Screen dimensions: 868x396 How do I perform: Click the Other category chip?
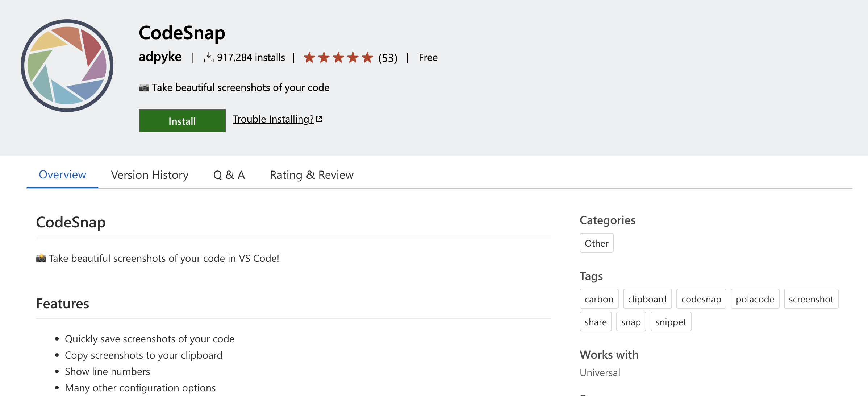point(596,243)
